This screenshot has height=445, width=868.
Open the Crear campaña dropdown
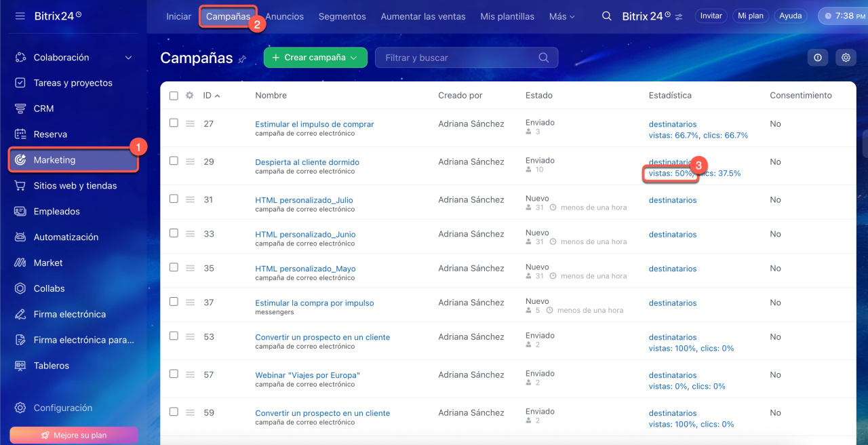315,58
